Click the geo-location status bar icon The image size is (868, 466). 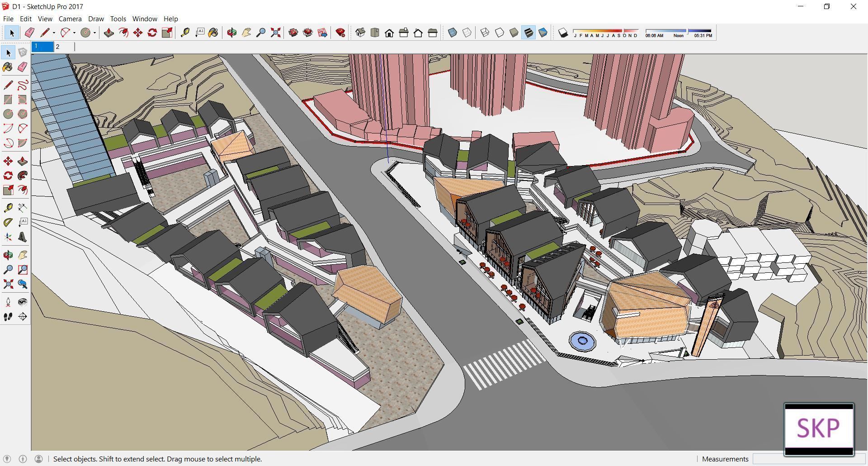pyautogui.click(x=7, y=459)
